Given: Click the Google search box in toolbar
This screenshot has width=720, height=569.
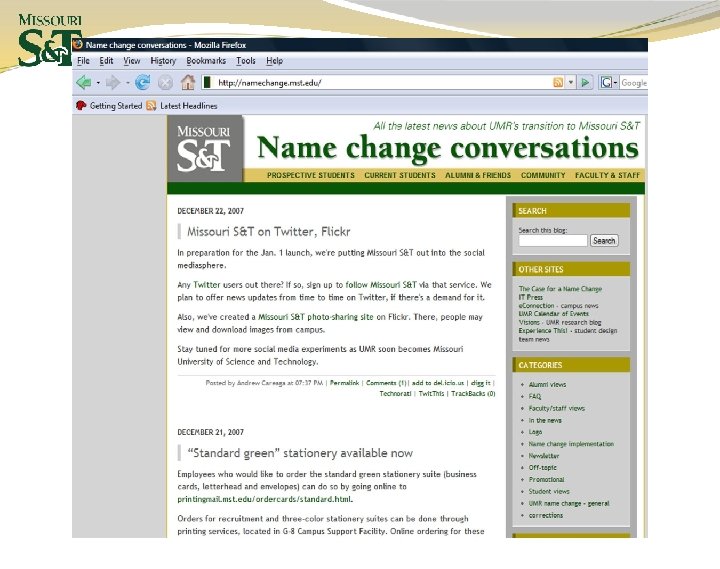Looking at the screenshot, I should point(634,83).
